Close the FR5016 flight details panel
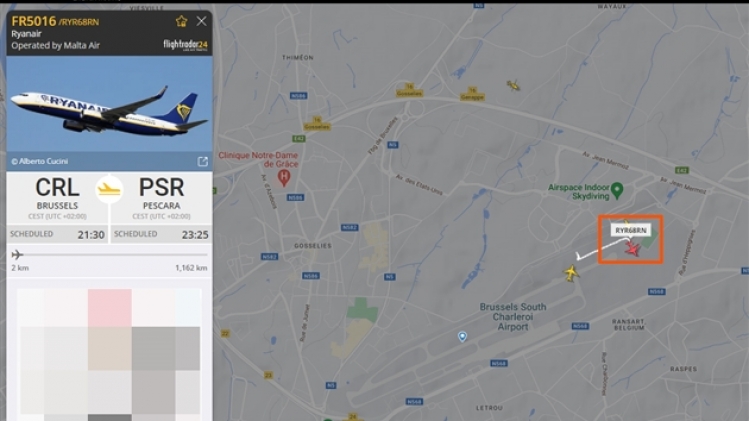This screenshot has height=421, width=749. 202,21
